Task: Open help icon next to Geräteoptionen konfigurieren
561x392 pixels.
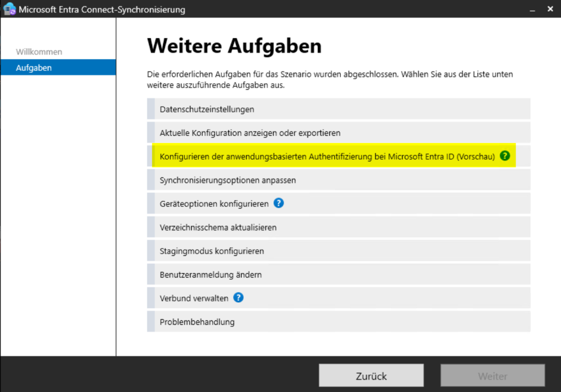Action: (279, 203)
